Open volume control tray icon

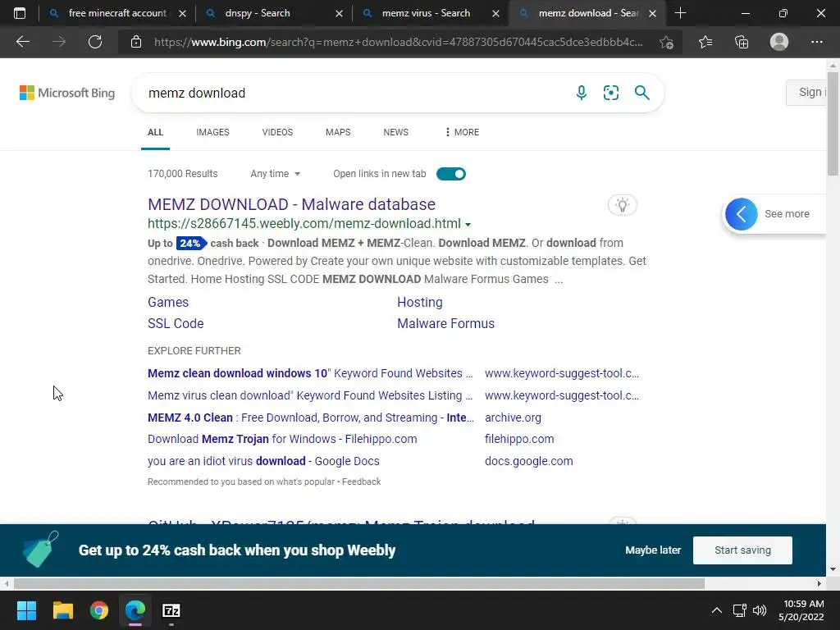click(x=760, y=610)
